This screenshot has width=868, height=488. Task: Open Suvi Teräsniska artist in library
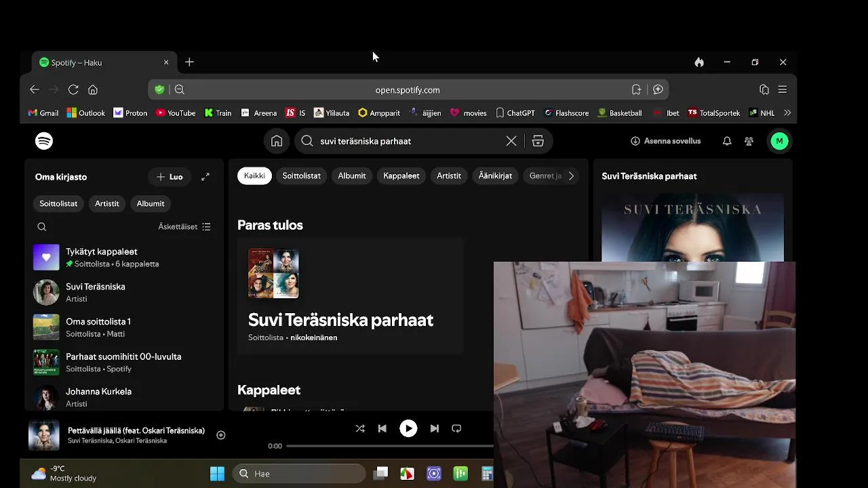124,292
